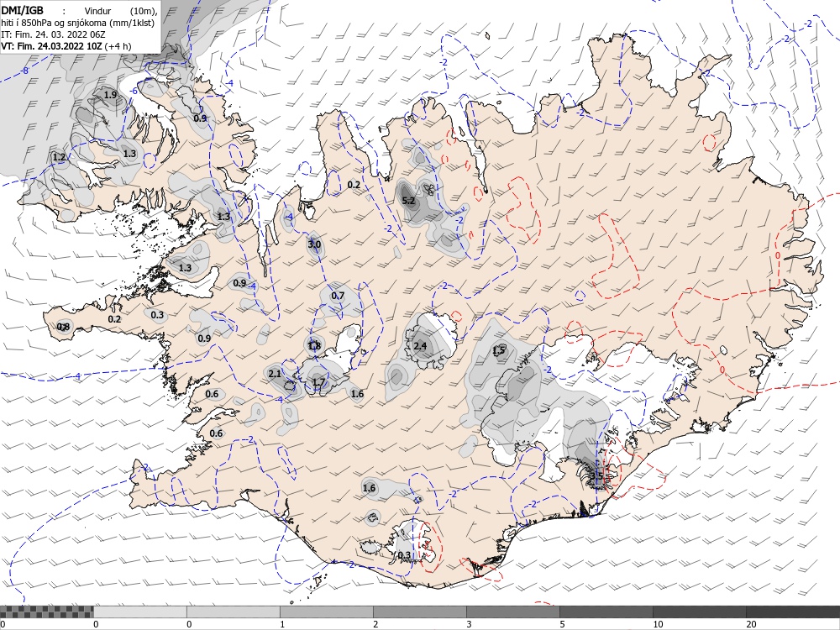Click the 1.8 snowfall value
840x630 pixels.
(314, 346)
